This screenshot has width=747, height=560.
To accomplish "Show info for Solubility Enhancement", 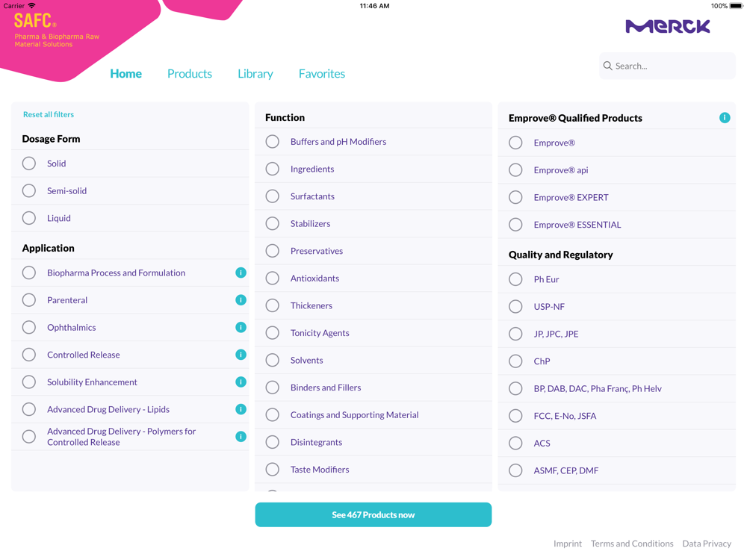I will coord(241,382).
